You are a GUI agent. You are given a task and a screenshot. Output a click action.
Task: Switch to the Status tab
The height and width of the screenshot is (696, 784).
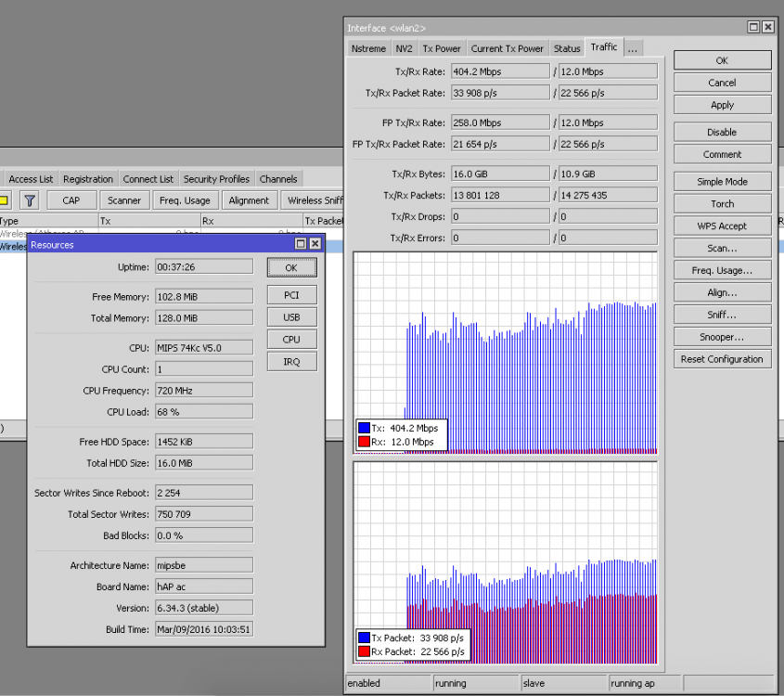point(567,48)
